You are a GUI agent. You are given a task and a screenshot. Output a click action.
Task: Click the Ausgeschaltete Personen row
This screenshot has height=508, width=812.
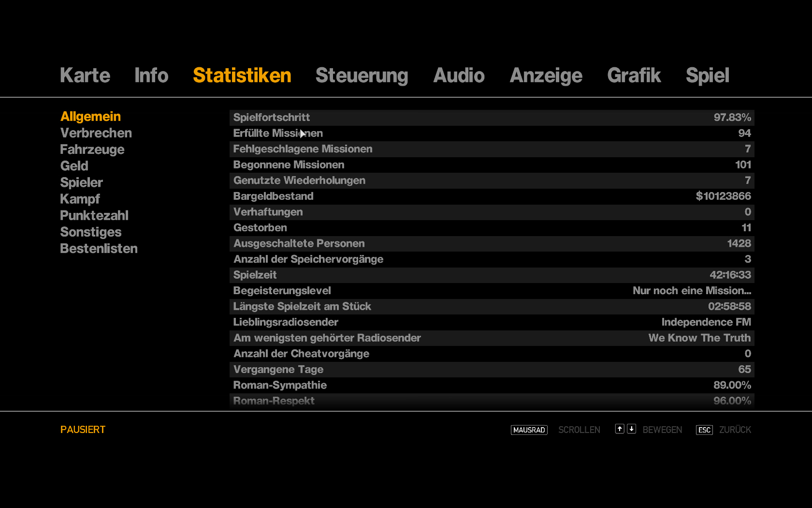[x=492, y=243]
